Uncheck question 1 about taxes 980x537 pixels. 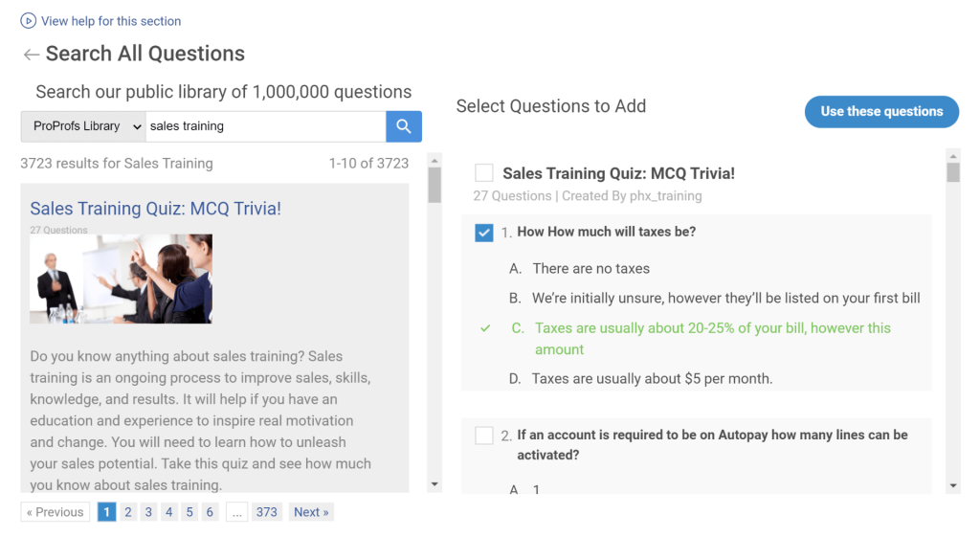click(x=484, y=233)
